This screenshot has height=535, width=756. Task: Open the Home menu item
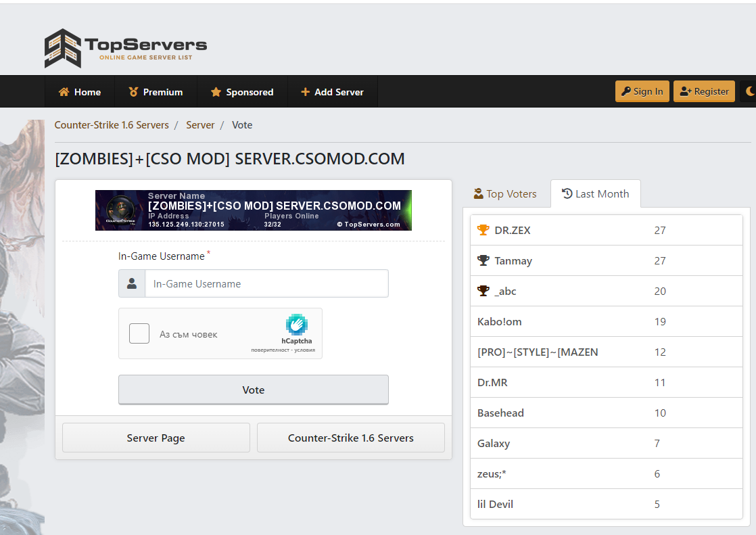pyautogui.click(x=80, y=92)
